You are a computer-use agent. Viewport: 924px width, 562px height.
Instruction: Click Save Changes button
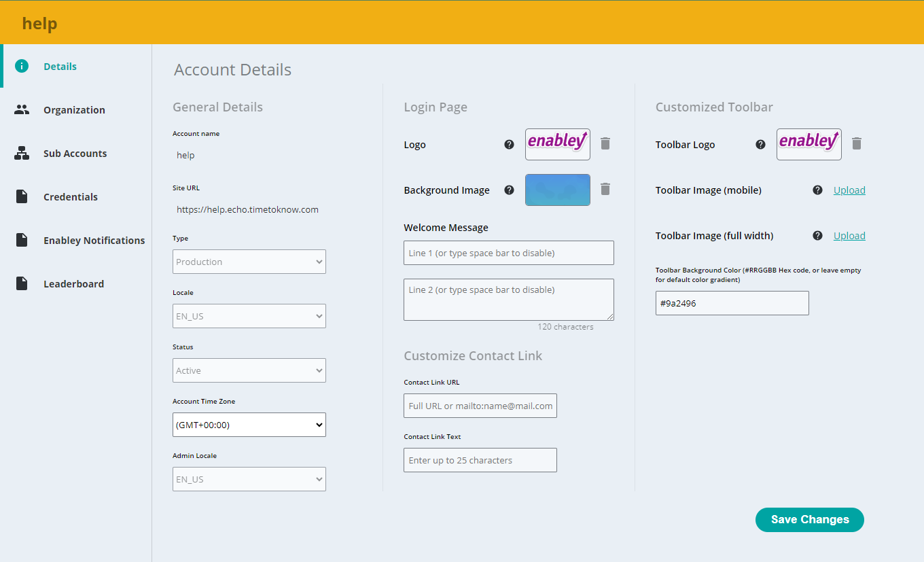tap(810, 519)
